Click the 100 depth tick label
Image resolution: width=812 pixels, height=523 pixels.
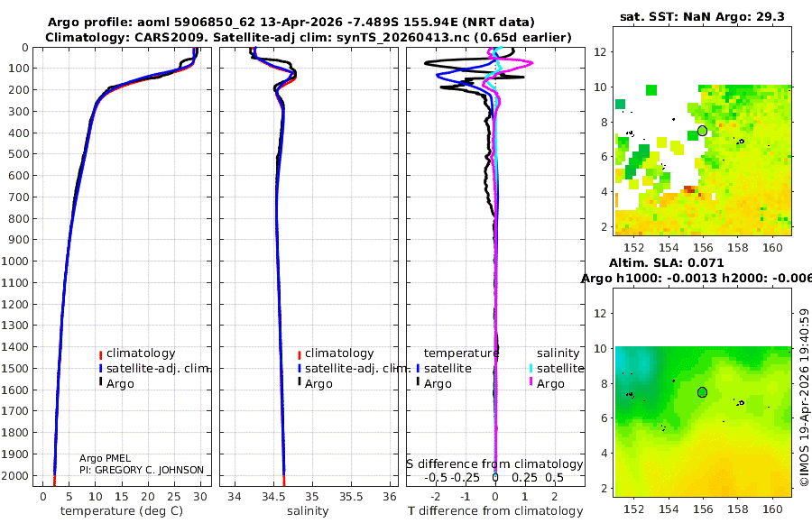[18, 69]
